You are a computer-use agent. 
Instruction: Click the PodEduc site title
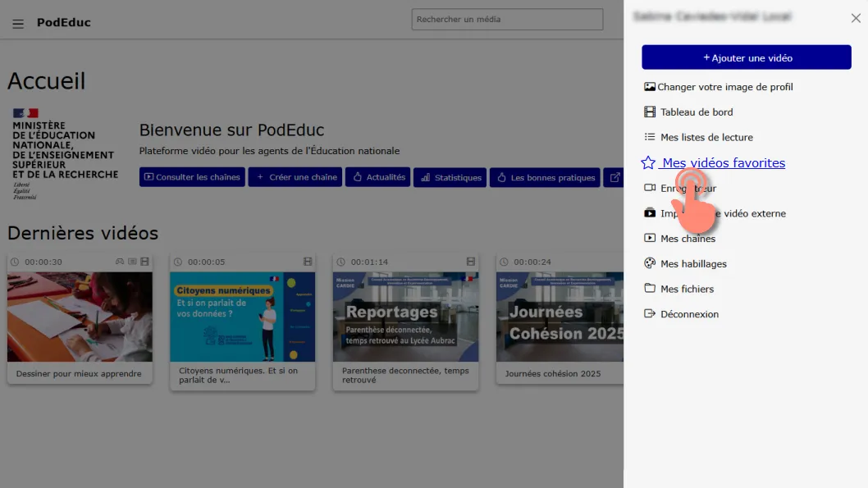click(64, 23)
